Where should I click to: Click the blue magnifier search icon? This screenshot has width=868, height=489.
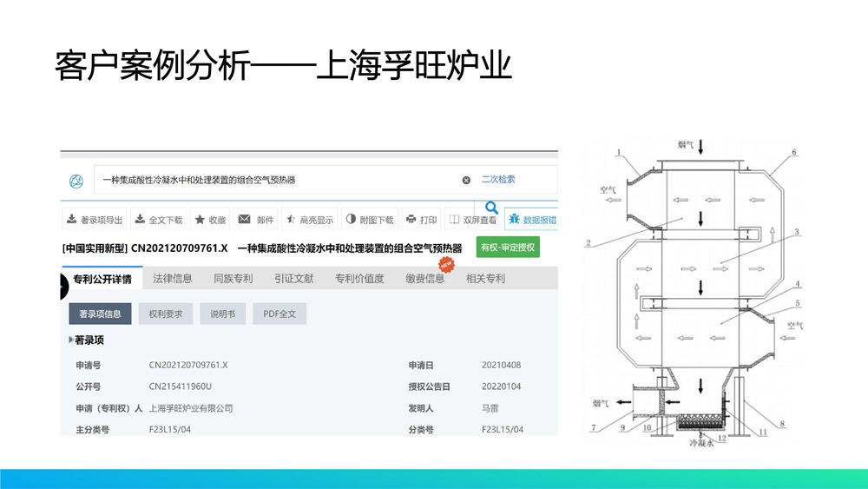[491, 208]
